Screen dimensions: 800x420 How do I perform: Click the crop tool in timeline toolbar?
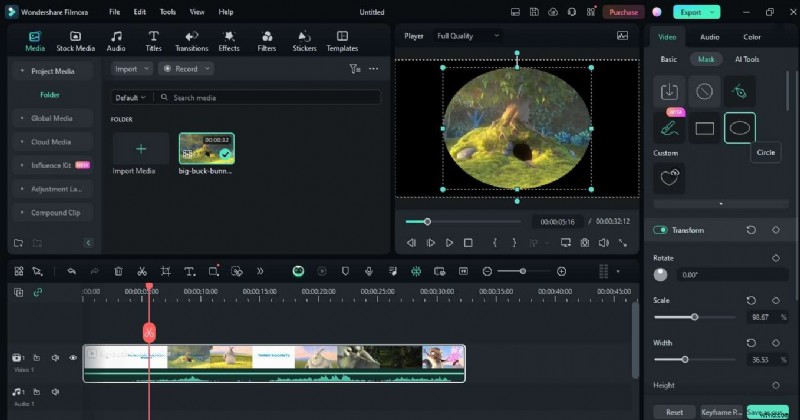[x=165, y=271]
